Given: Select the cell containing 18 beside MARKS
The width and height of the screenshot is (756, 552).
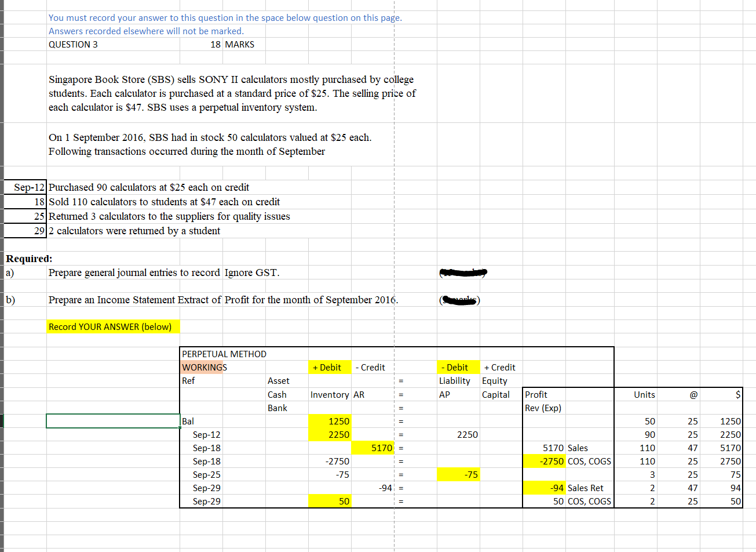Looking at the screenshot, I should (x=216, y=45).
